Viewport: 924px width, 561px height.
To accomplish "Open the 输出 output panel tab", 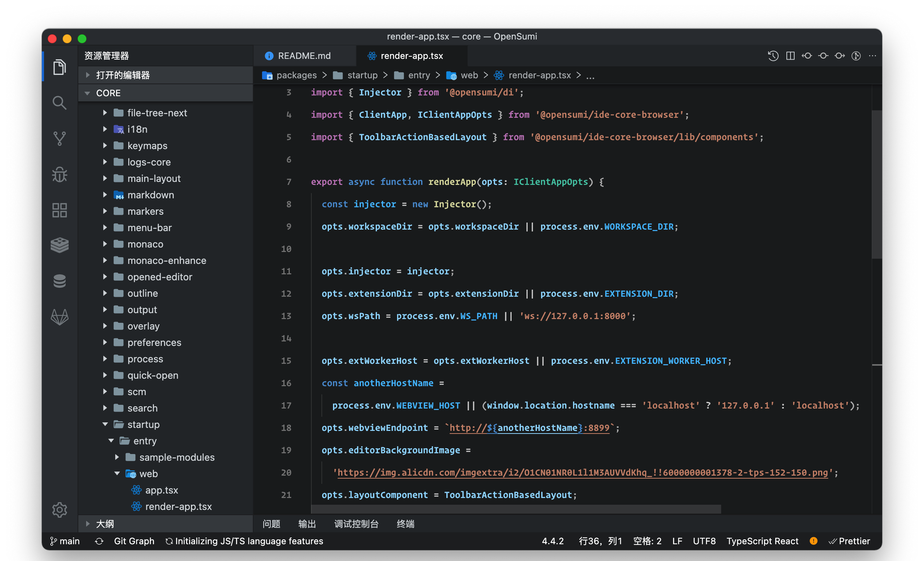I will click(307, 524).
